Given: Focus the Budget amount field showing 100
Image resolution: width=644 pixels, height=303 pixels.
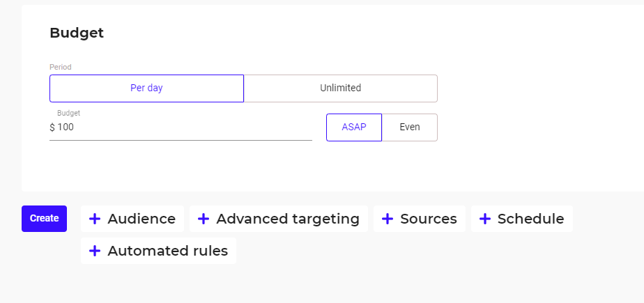Looking at the screenshot, I should point(181,127).
